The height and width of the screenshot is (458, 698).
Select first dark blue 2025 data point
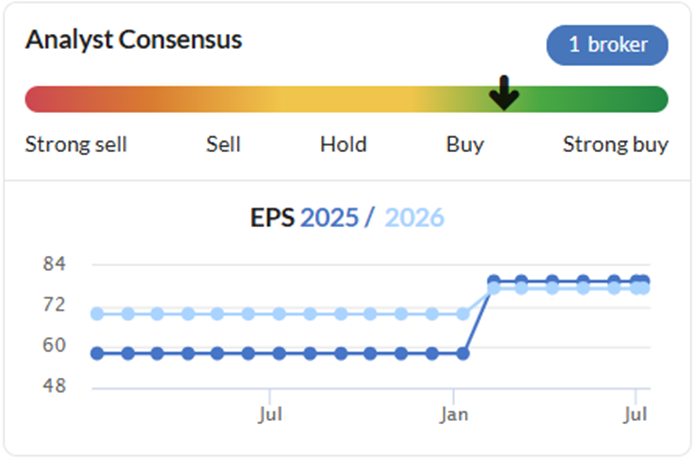97,354
